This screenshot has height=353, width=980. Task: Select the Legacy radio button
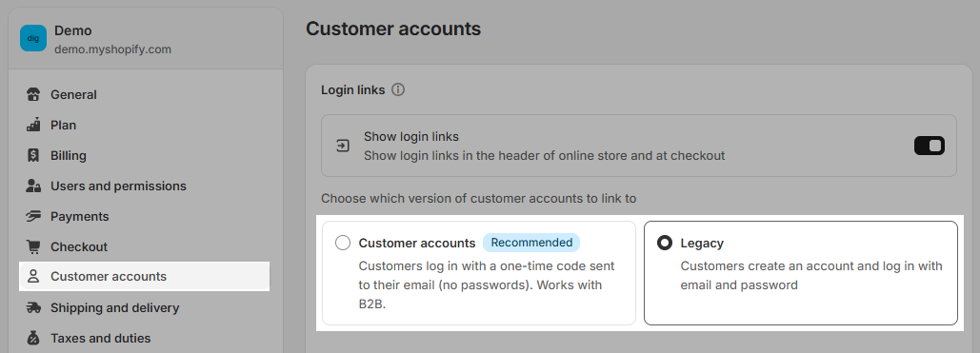tap(665, 243)
